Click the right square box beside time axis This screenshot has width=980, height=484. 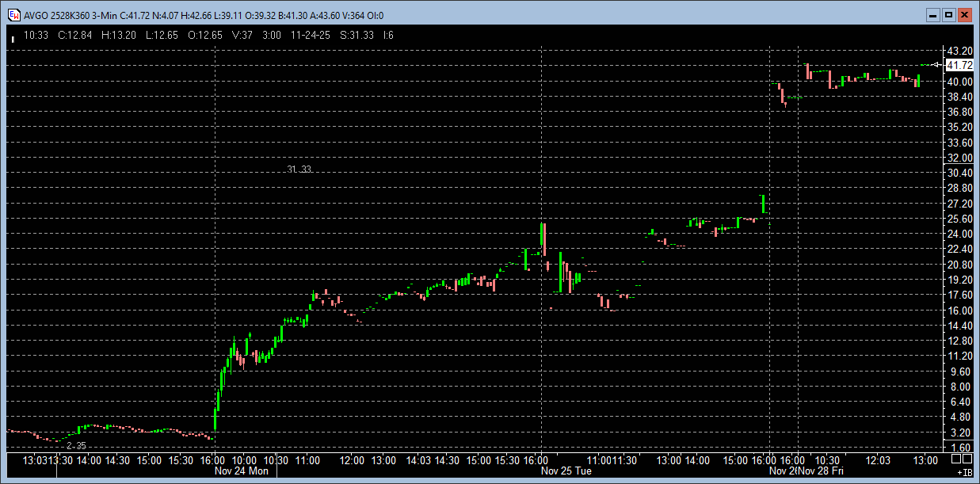click(x=967, y=459)
